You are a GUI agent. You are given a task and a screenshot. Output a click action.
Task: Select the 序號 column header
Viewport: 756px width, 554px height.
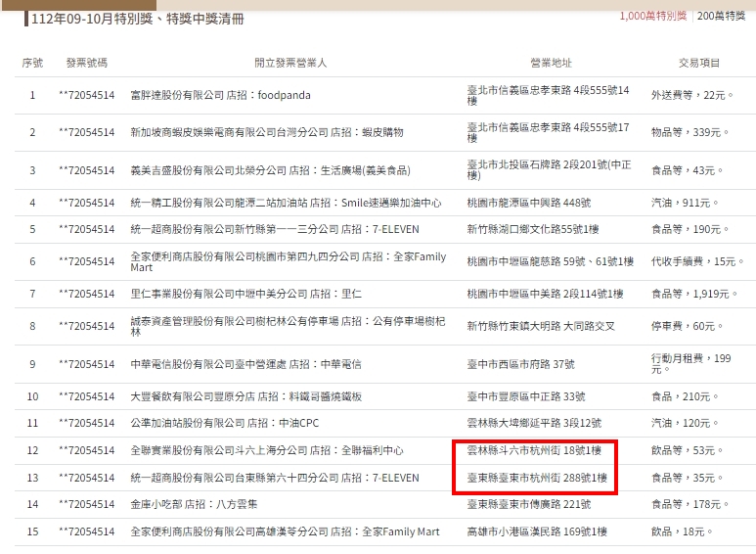point(32,63)
